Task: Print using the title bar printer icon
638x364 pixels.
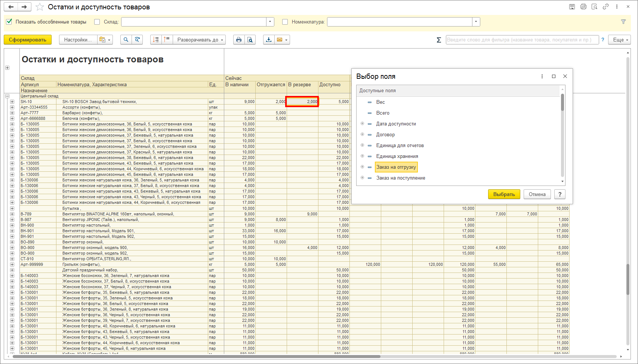Action: (x=583, y=7)
